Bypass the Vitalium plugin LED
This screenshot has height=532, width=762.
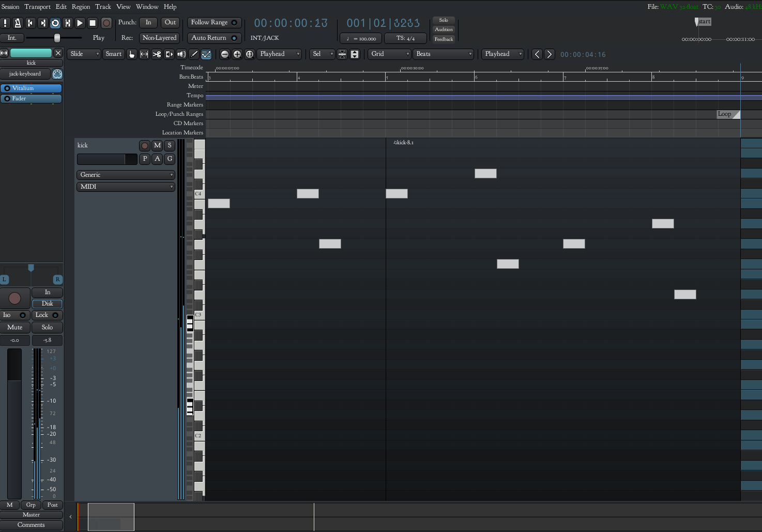(7, 88)
